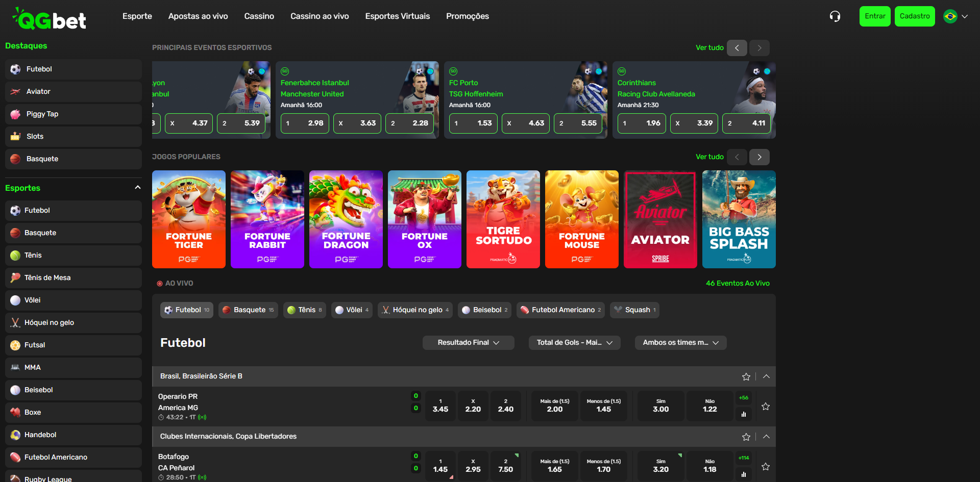Select Vôlei in Esportes list
The image size is (980, 482).
tap(73, 300)
